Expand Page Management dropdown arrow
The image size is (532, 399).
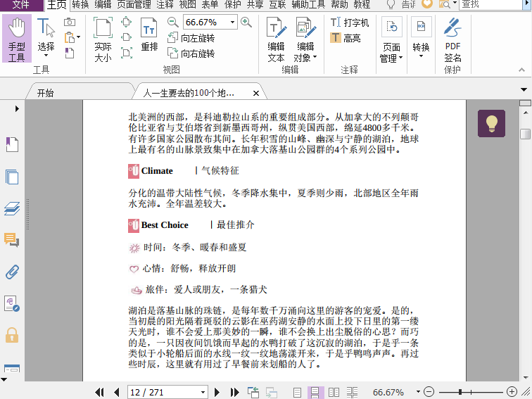click(x=400, y=58)
